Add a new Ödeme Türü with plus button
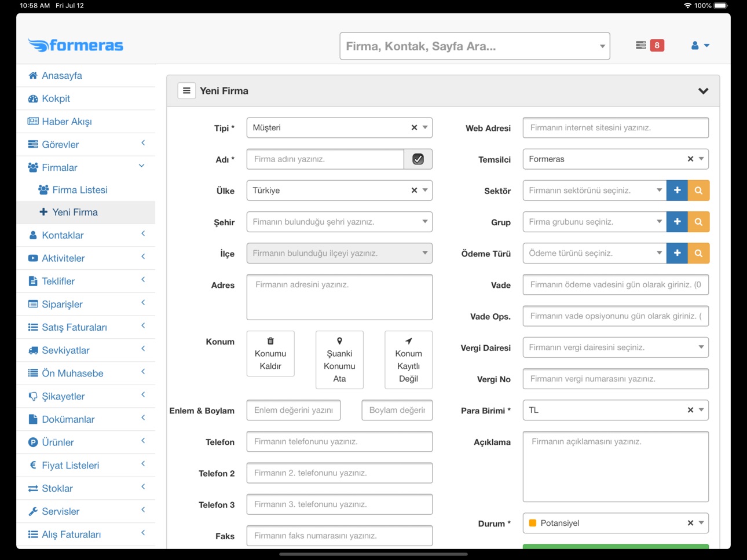This screenshot has width=747, height=560. point(677,253)
